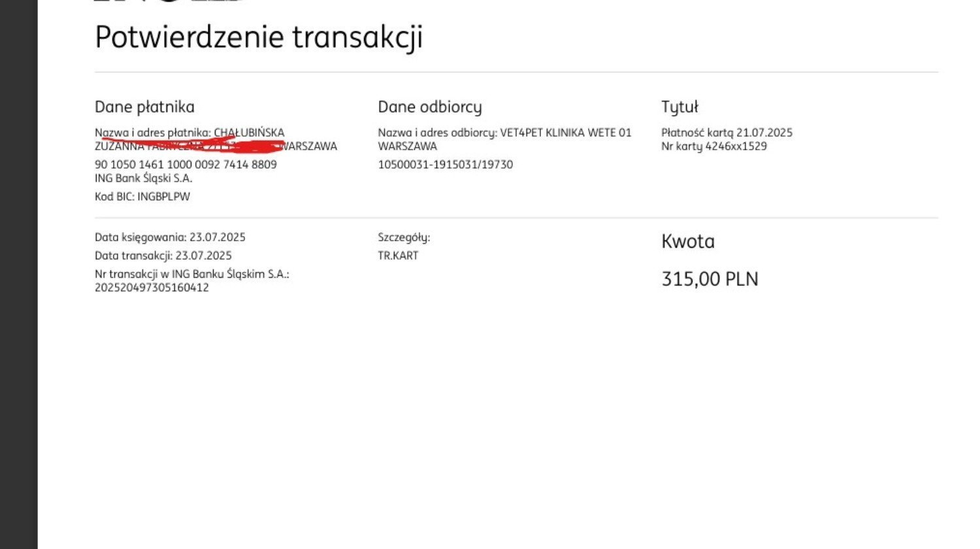Select the ING Bank Śląski S.A. text
This screenshot has height=549, width=980.
[143, 178]
